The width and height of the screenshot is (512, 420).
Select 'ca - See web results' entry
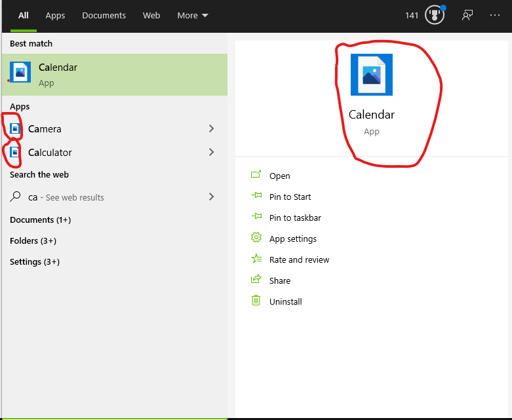coord(115,197)
